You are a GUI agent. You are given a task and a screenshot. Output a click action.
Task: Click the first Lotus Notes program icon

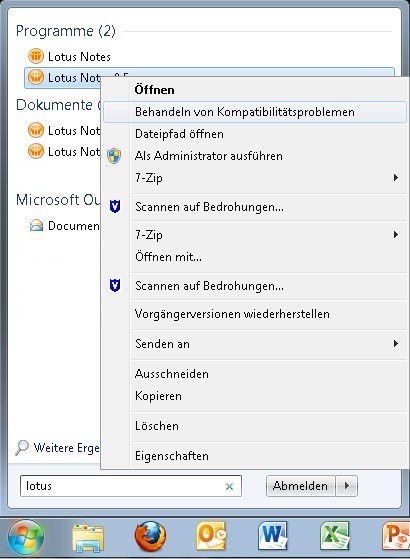pyautogui.click(x=36, y=56)
